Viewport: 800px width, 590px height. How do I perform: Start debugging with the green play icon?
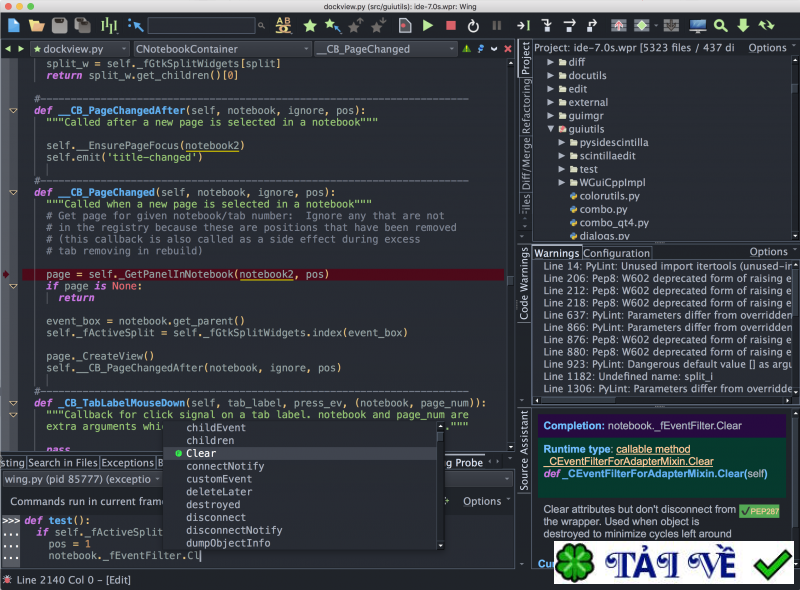[427, 27]
